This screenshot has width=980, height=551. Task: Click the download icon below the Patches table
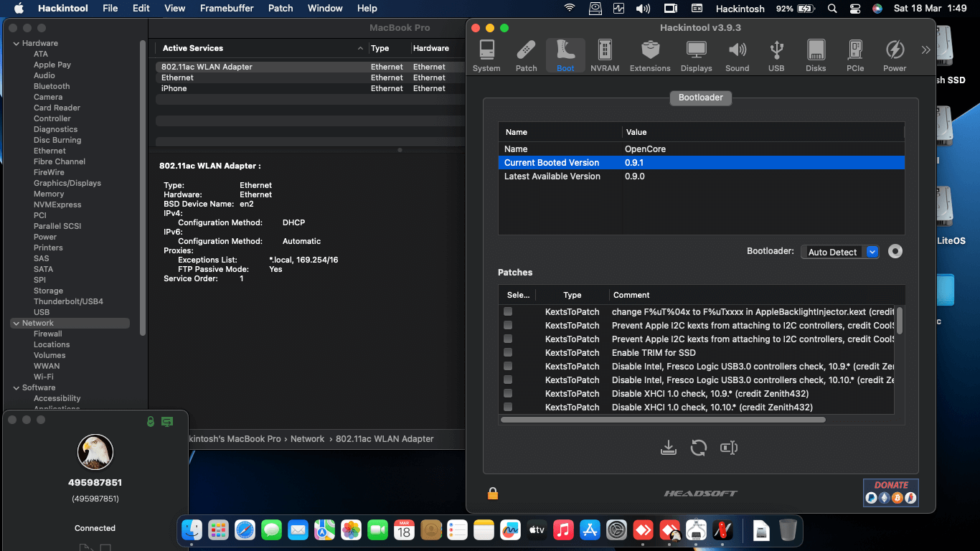pyautogui.click(x=669, y=448)
